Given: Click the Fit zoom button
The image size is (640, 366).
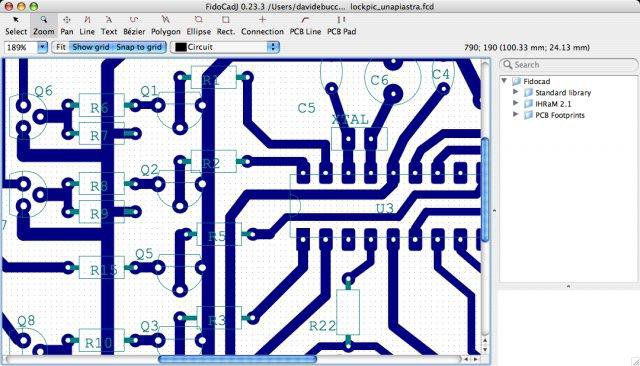Looking at the screenshot, I should pos(61,47).
